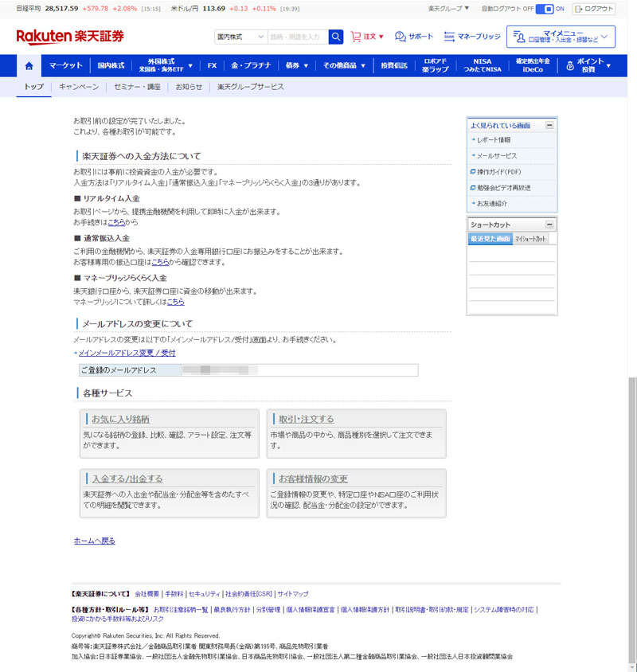Open マイメニュー account menu
The width and height of the screenshot is (637, 672).
[x=561, y=37]
